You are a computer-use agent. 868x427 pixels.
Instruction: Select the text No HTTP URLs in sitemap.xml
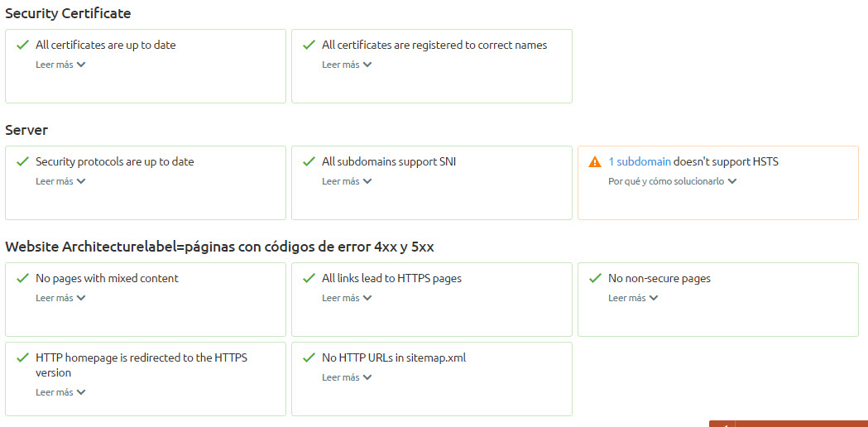[394, 357]
